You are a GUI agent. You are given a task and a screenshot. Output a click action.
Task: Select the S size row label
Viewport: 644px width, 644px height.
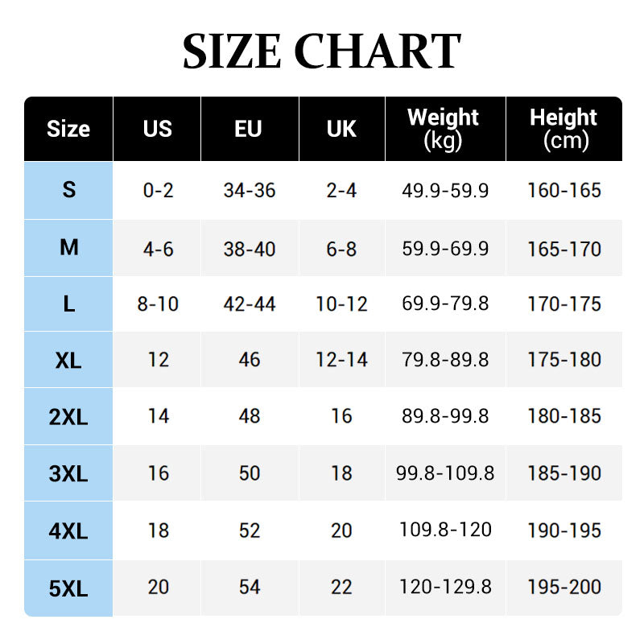click(69, 190)
